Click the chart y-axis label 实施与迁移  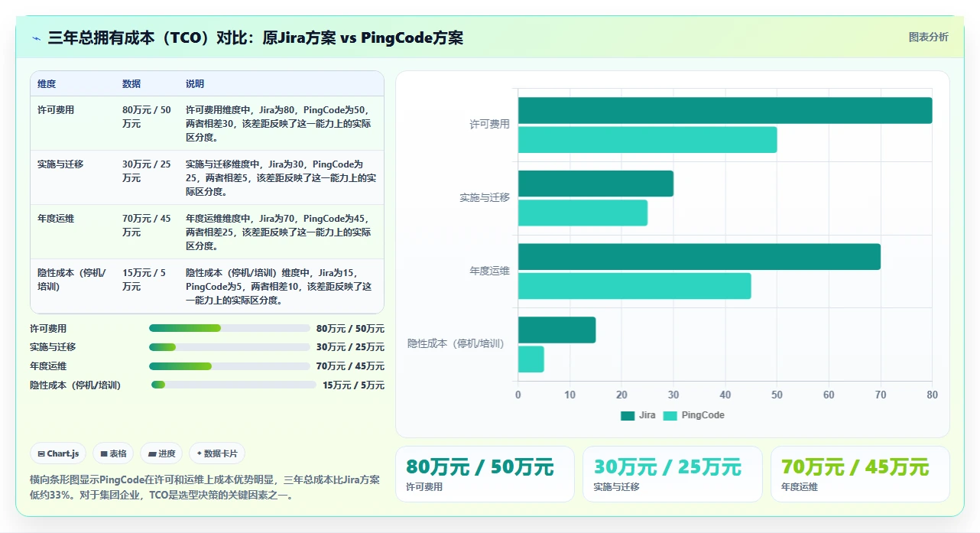click(485, 197)
